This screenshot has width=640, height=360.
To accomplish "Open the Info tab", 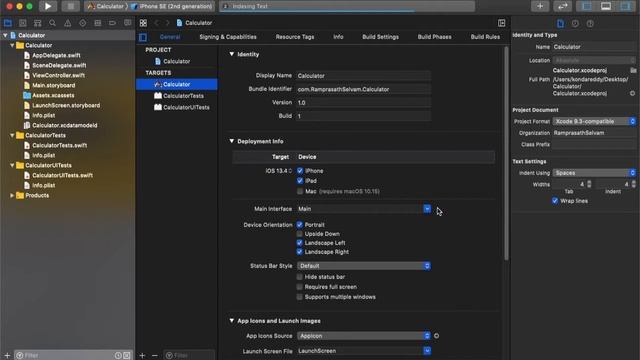I will pyautogui.click(x=338, y=37).
